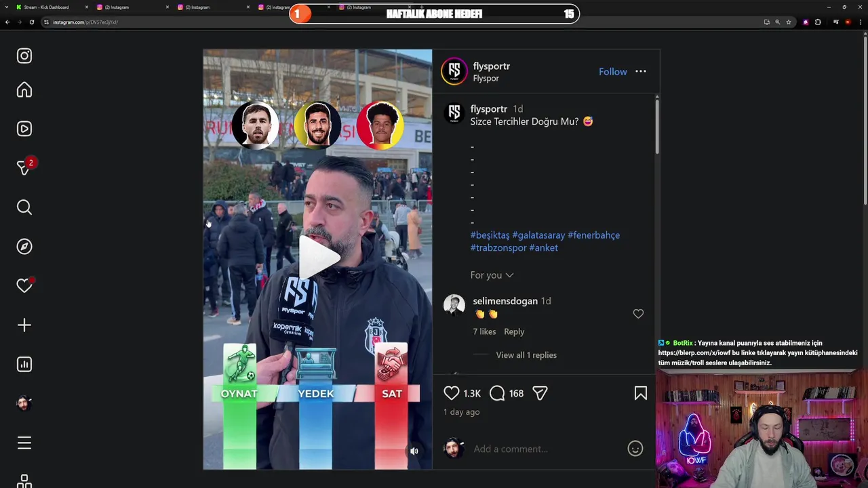Screen dimensions: 868x488
Task: Click the zoom magnifier icon in the address bar
Action: click(777, 22)
